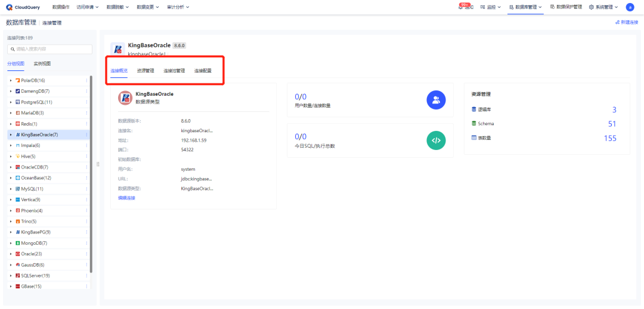Select the PostgreSQL group icon

[x=18, y=102]
